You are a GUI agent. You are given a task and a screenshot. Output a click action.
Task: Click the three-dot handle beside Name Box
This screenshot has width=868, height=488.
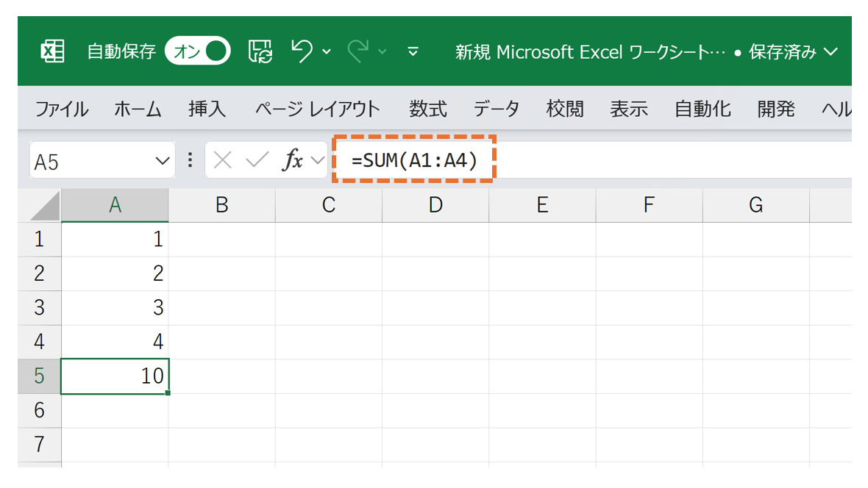point(190,160)
